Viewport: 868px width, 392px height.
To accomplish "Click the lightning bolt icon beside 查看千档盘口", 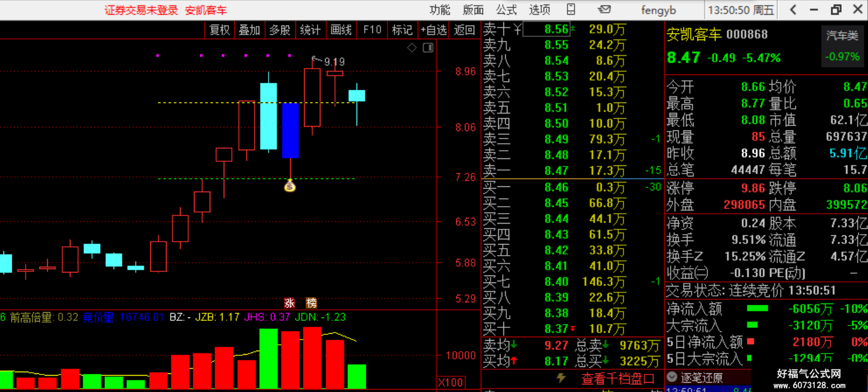I will pyautogui.click(x=561, y=378).
